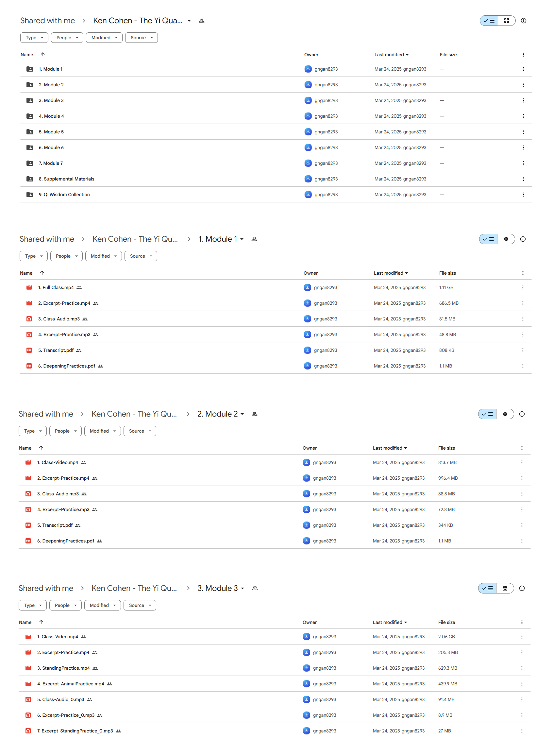Open Last modified sort dropdown in Module 3 view

click(x=390, y=622)
